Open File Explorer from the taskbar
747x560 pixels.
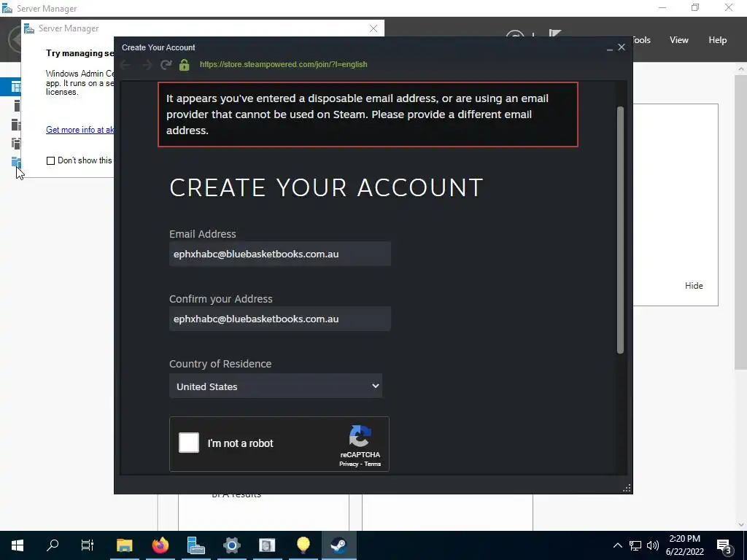pyautogui.click(x=124, y=545)
